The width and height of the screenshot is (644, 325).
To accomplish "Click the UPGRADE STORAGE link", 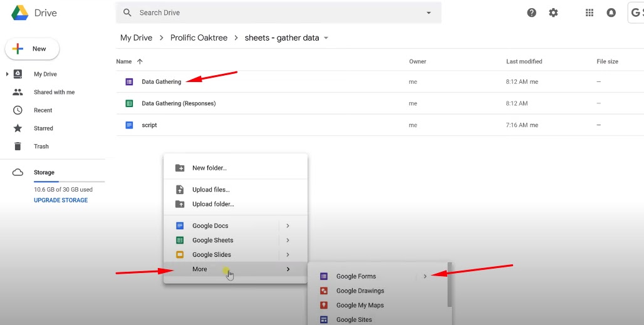I will pos(61,200).
